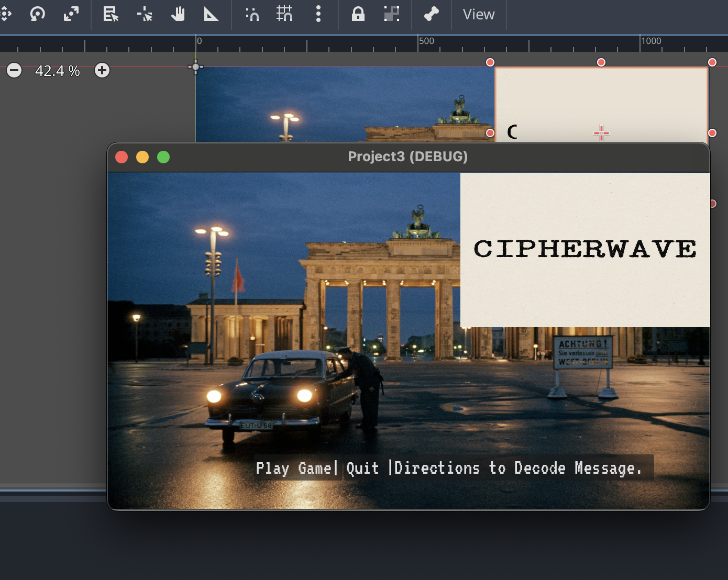This screenshot has height=580, width=728.
Task: Click the 500 mark on horizontal ruler
Action: coord(426,41)
